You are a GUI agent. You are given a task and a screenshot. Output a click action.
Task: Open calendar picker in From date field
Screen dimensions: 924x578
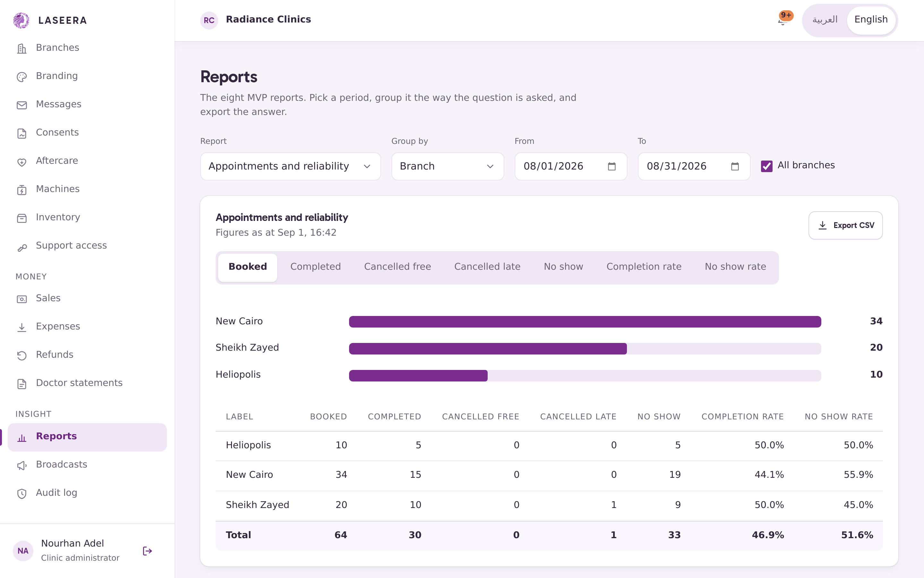coord(612,166)
